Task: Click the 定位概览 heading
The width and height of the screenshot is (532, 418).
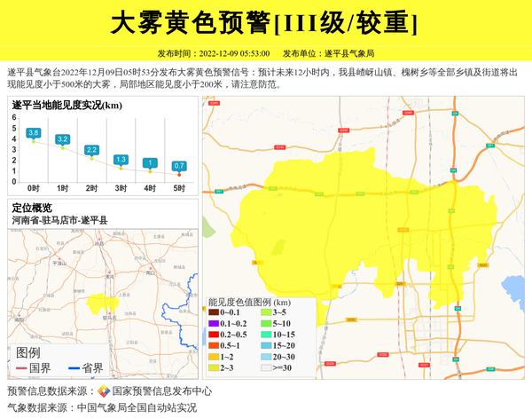Action: pos(32,208)
